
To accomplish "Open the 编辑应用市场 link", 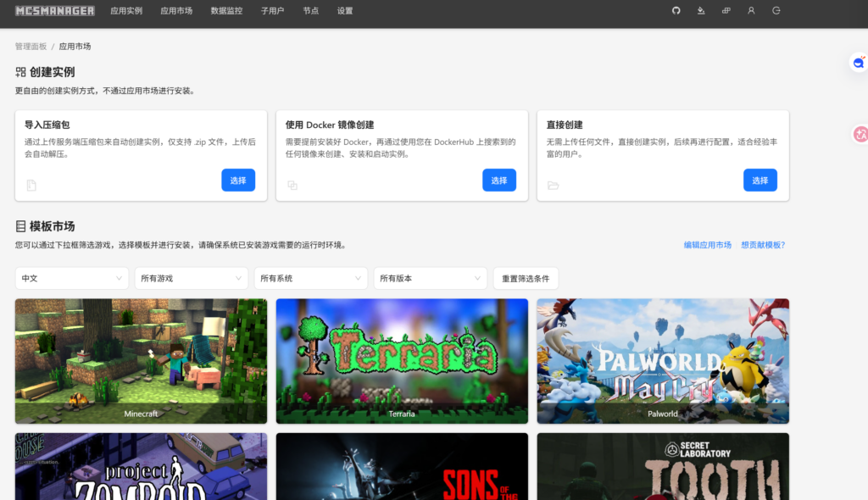I will (707, 245).
